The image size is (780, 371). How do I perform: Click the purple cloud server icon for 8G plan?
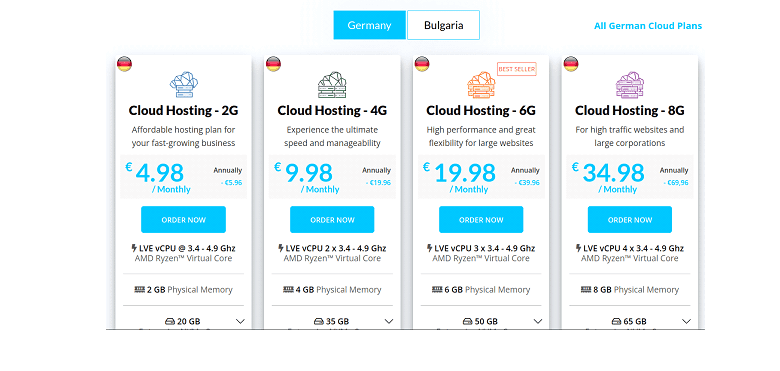point(630,85)
